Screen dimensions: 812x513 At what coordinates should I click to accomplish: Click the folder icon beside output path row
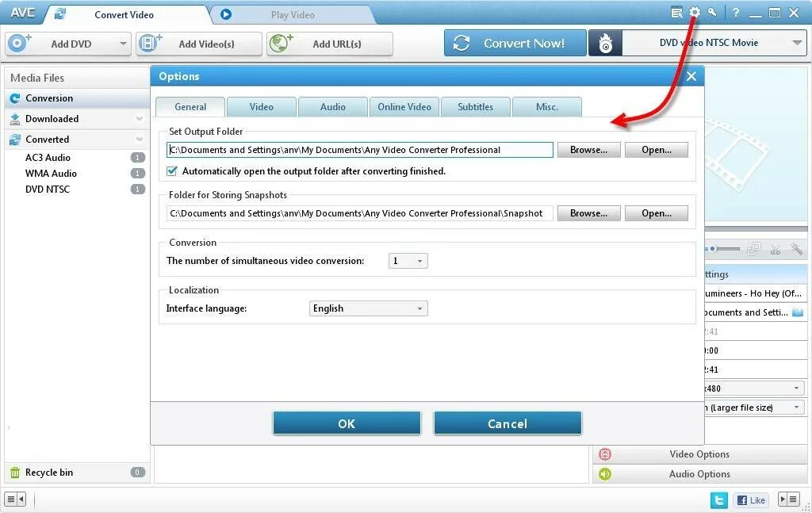pos(798,312)
